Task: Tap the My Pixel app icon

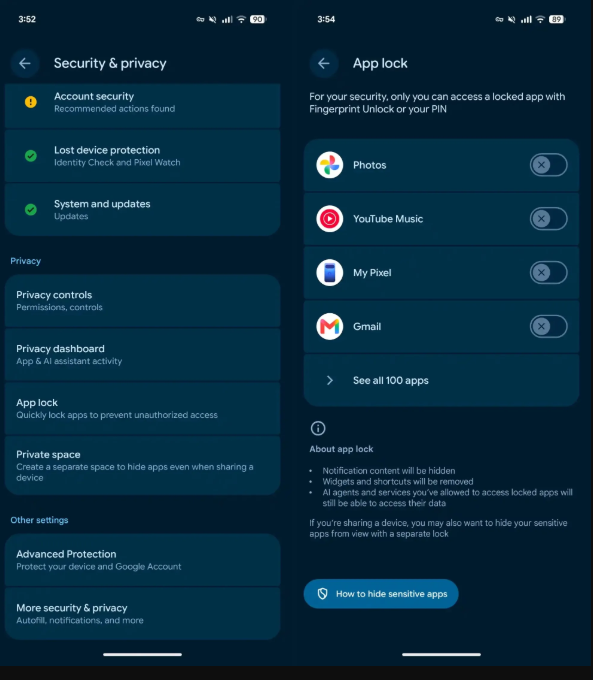Action: [x=330, y=273]
